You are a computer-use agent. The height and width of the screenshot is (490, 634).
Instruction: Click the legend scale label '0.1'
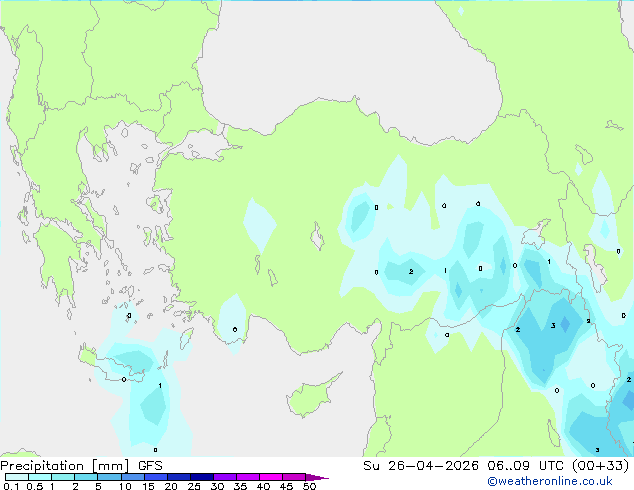pos(11,486)
